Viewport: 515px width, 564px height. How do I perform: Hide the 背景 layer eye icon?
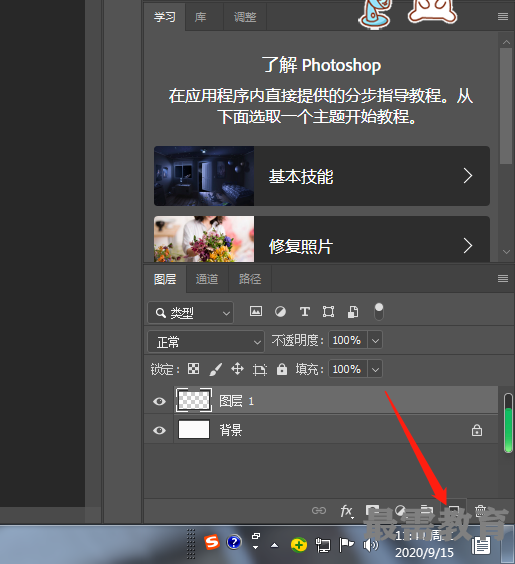pyautogui.click(x=159, y=430)
